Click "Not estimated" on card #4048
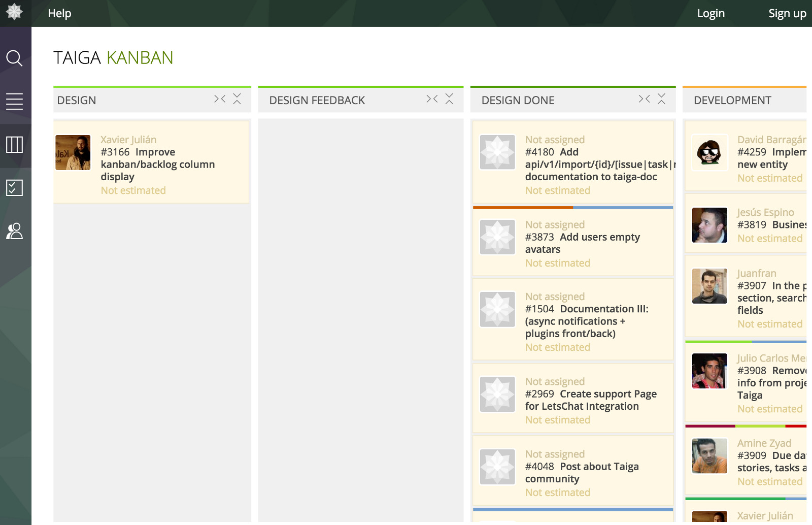This screenshot has height=525, width=812. click(558, 493)
